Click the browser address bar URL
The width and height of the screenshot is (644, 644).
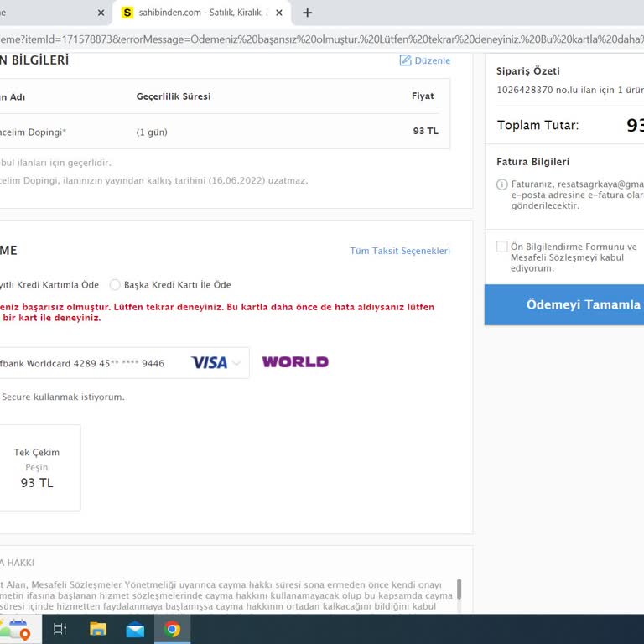[x=322, y=39]
